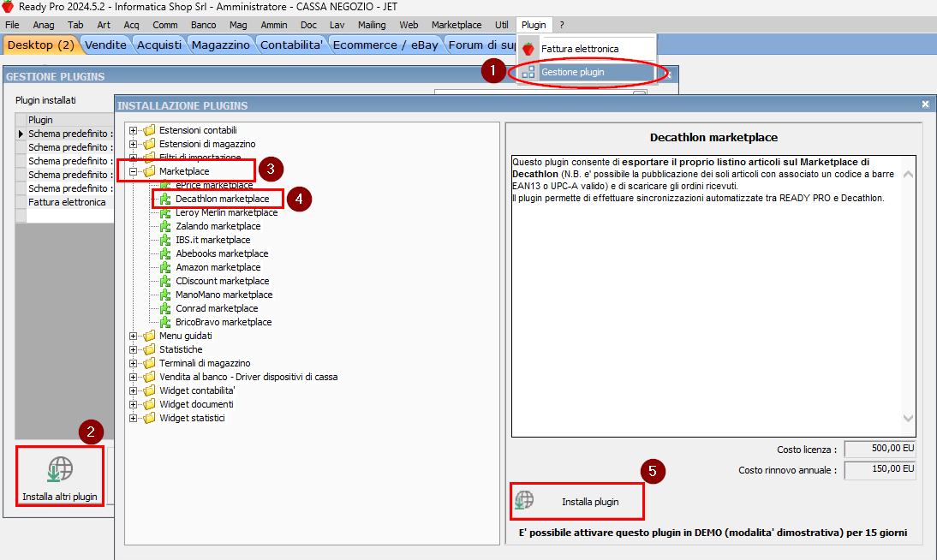Expand the Estensioni contabili tree node
The height and width of the screenshot is (560, 937).
[134, 130]
